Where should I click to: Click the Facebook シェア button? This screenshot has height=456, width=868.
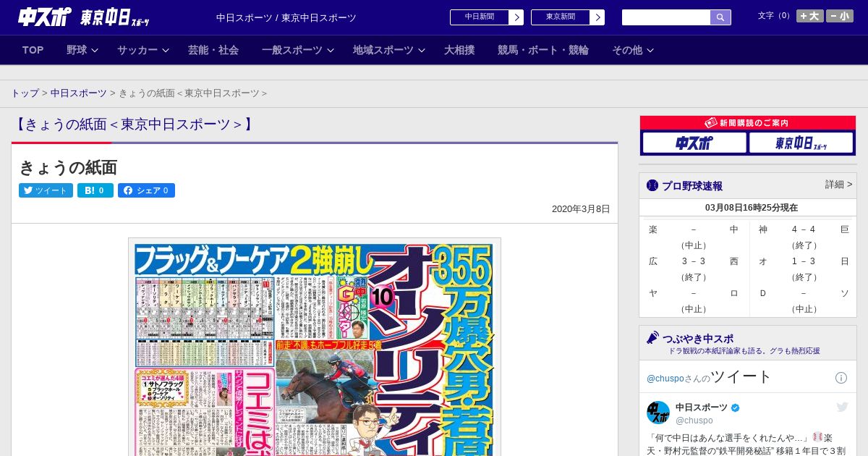[146, 190]
